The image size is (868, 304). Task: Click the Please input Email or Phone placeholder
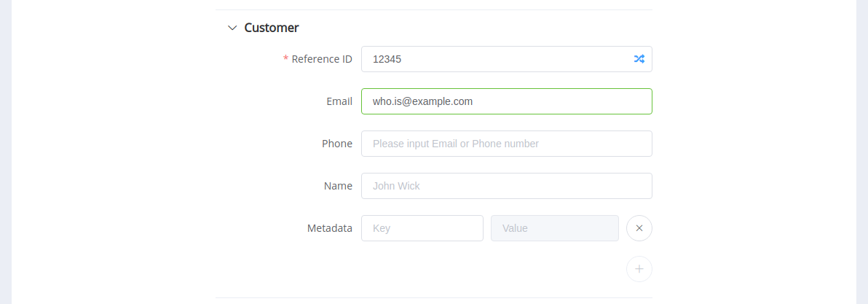[456, 144]
